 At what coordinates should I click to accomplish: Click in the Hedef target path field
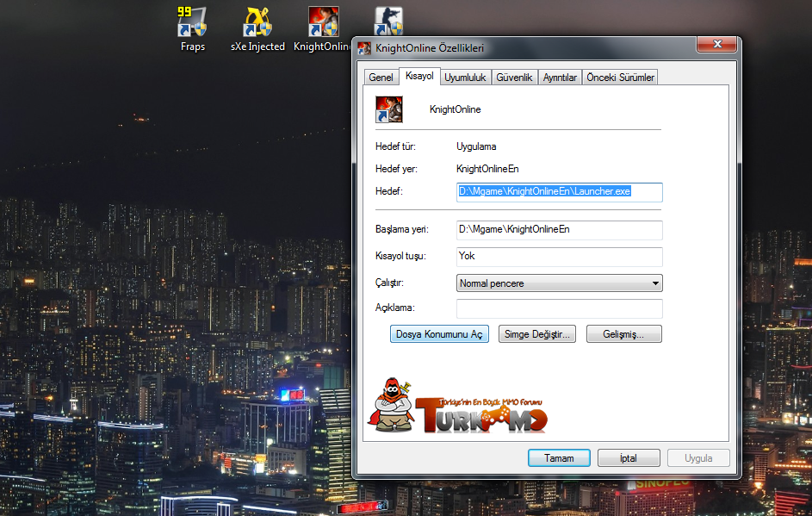[x=560, y=192]
